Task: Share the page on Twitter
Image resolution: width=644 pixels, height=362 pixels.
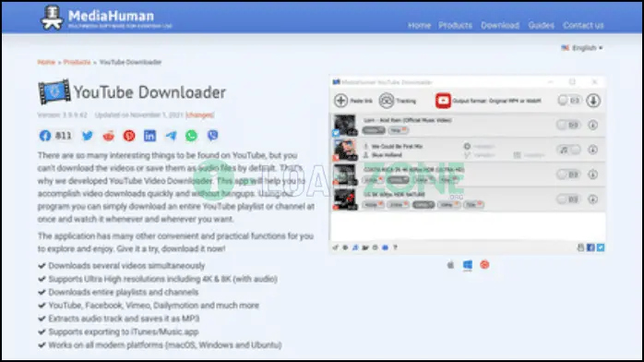Action: pos(88,136)
